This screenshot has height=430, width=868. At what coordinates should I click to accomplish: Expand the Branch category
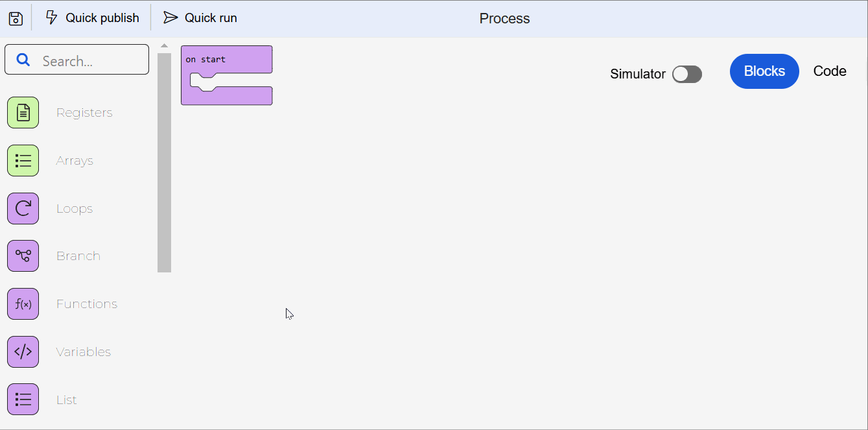pos(78,256)
